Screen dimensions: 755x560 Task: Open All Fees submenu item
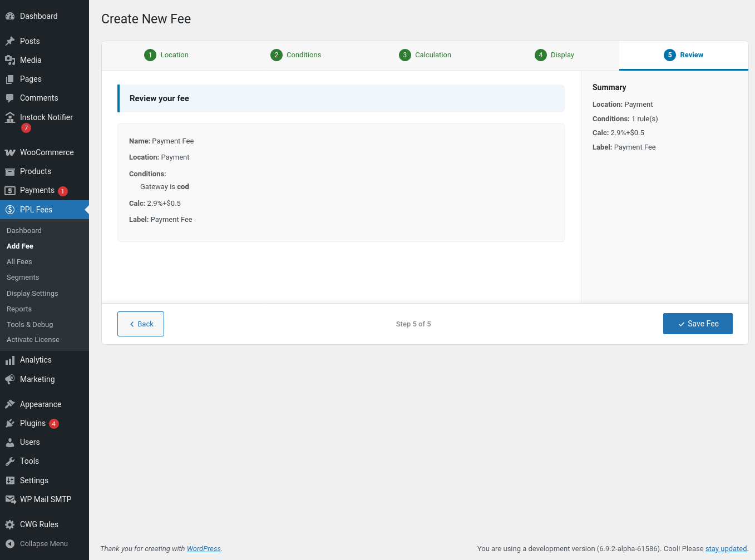pos(19,262)
